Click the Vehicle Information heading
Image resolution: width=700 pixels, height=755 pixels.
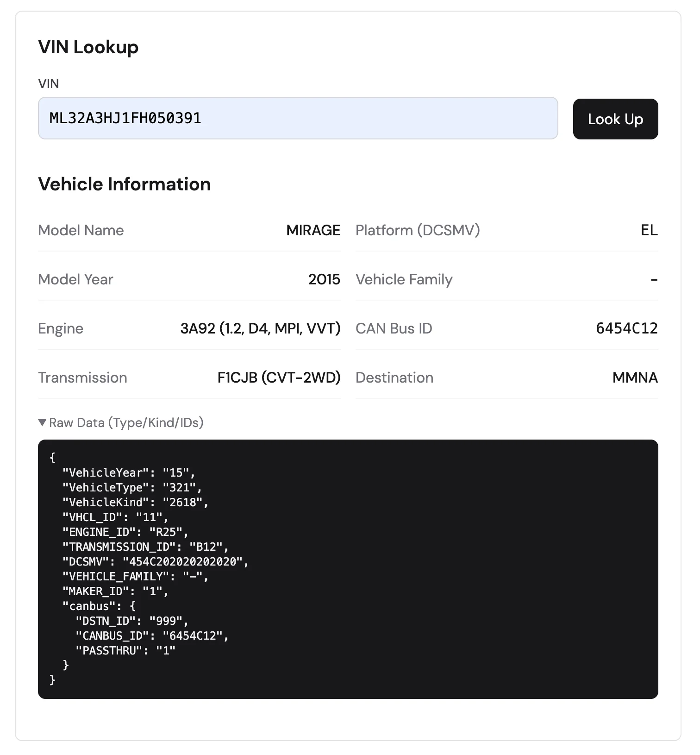[x=125, y=184]
